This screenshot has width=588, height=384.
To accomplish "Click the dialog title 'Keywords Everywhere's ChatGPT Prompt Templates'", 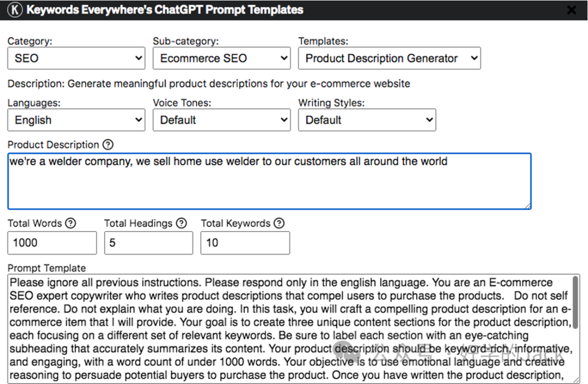I will tap(165, 10).
